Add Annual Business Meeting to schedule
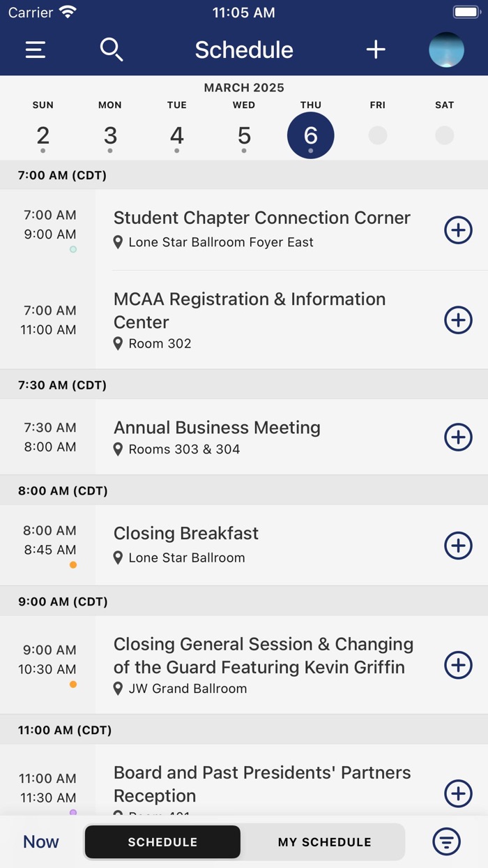This screenshot has height=868, width=488. [458, 437]
